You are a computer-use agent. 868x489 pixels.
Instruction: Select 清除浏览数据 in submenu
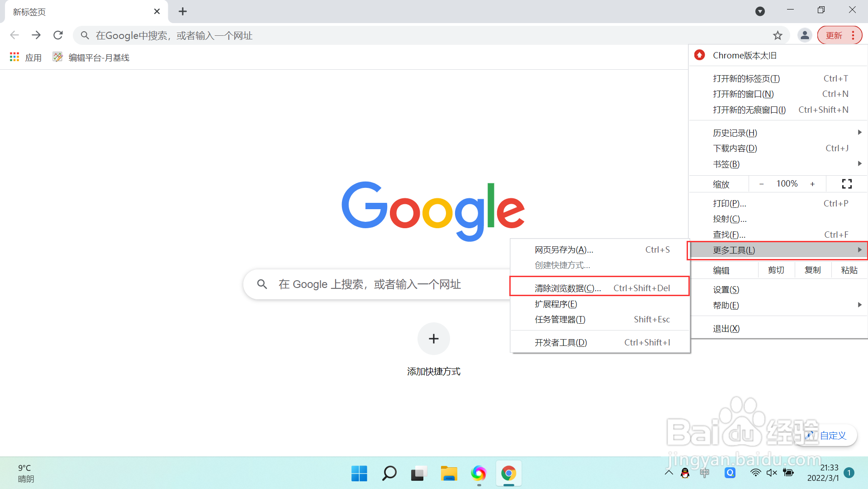click(600, 288)
